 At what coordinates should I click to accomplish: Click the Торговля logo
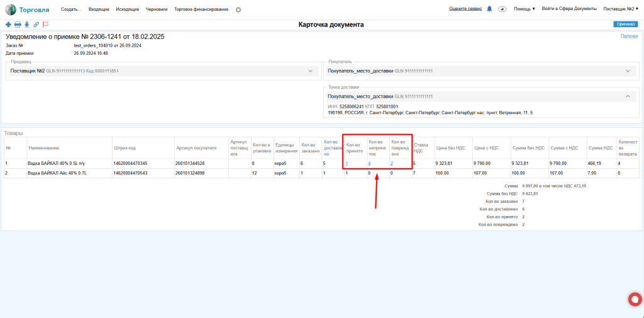click(x=29, y=9)
